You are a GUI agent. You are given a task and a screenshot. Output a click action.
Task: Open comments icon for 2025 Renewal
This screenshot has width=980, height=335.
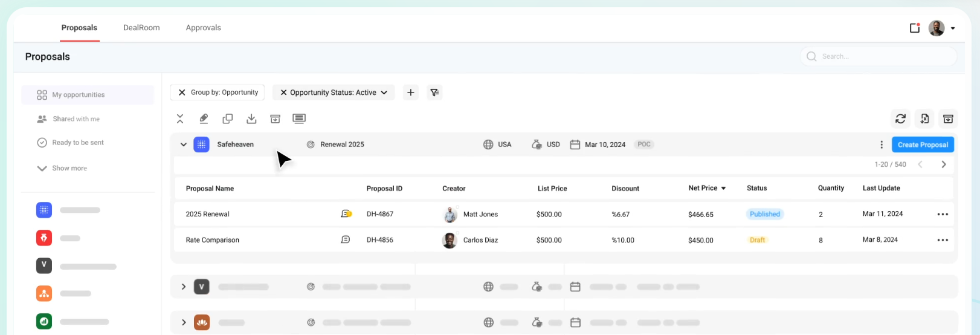click(346, 214)
